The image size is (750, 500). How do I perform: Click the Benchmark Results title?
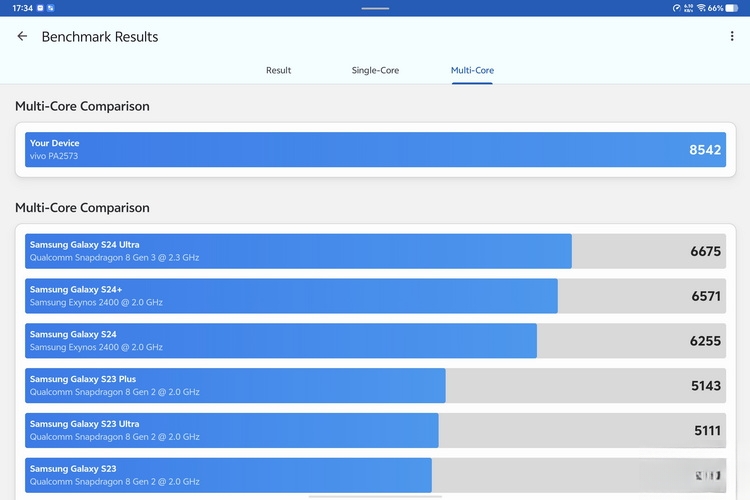99,37
